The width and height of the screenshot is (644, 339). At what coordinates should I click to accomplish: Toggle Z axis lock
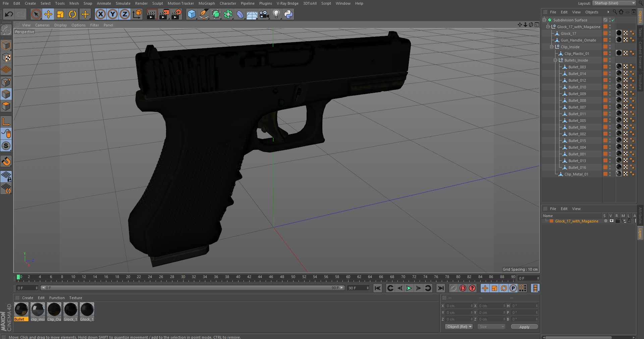point(125,14)
